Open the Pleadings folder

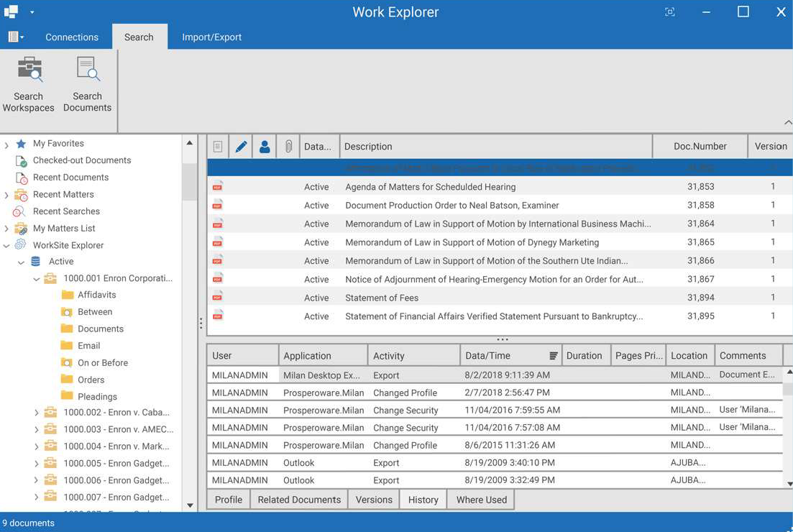tap(97, 396)
